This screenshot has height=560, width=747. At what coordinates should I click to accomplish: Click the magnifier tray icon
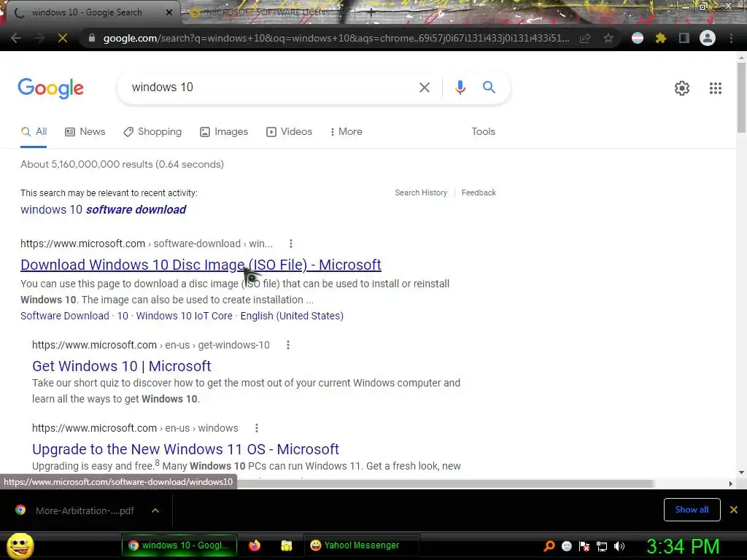549,546
